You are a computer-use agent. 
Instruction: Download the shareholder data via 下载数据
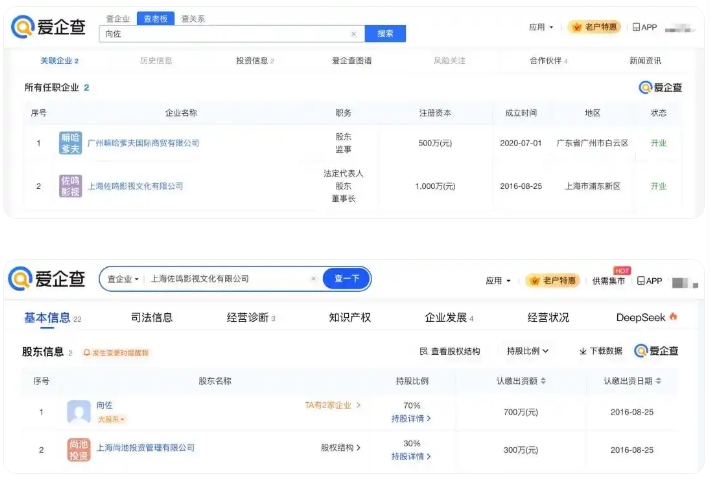point(601,351)
